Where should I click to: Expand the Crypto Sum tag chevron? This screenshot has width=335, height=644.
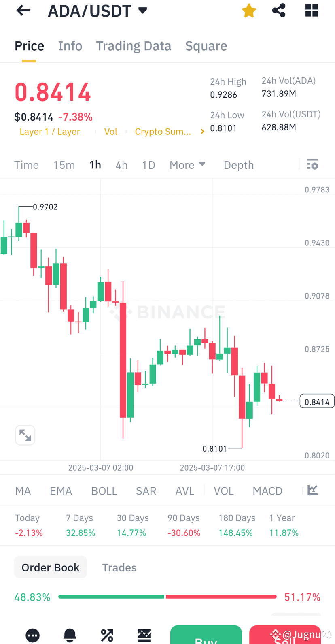point(202,131)
